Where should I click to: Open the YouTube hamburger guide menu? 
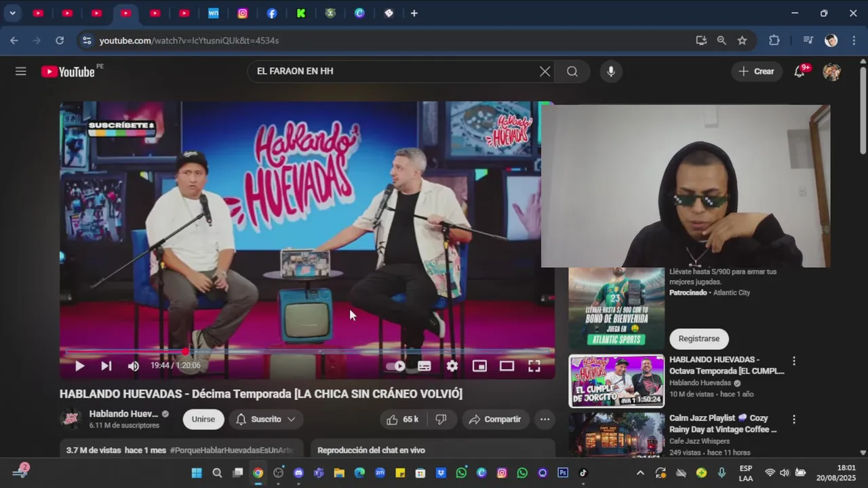(x=21, y=71)
